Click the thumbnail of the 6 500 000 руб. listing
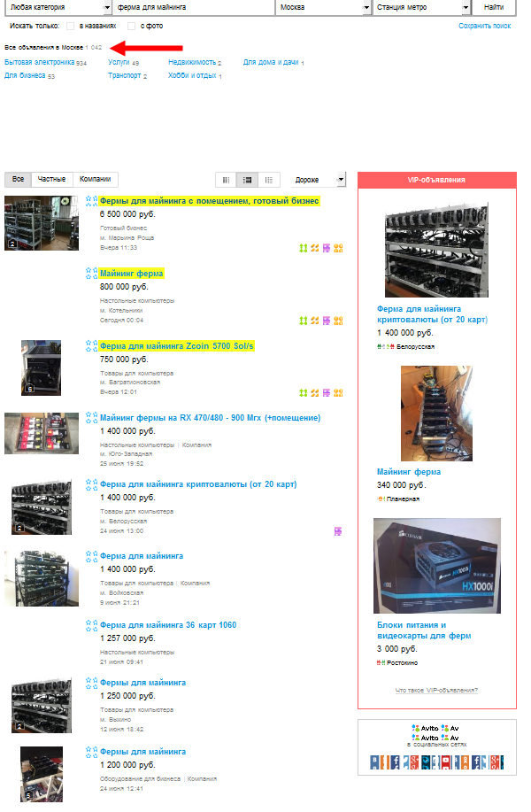This screenshot has width=531, height=812. (x=42, y=223)
